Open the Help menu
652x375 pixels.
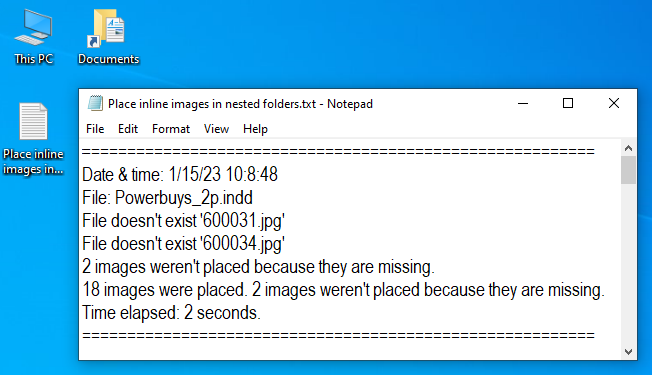255,129
